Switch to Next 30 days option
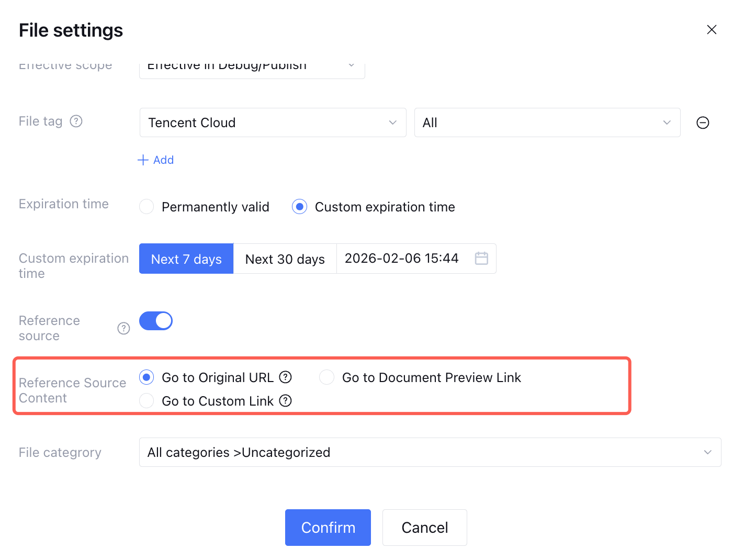The height and width of the screenshot is (560, 744). pyautogui.click(x=285, y=259)
